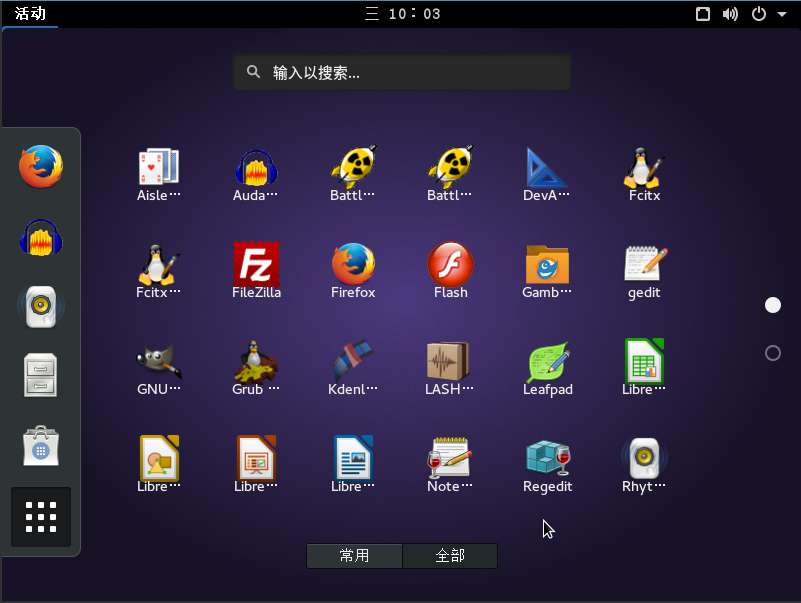
Task: Click the power icon in top bar
Action: coord(759,14)
